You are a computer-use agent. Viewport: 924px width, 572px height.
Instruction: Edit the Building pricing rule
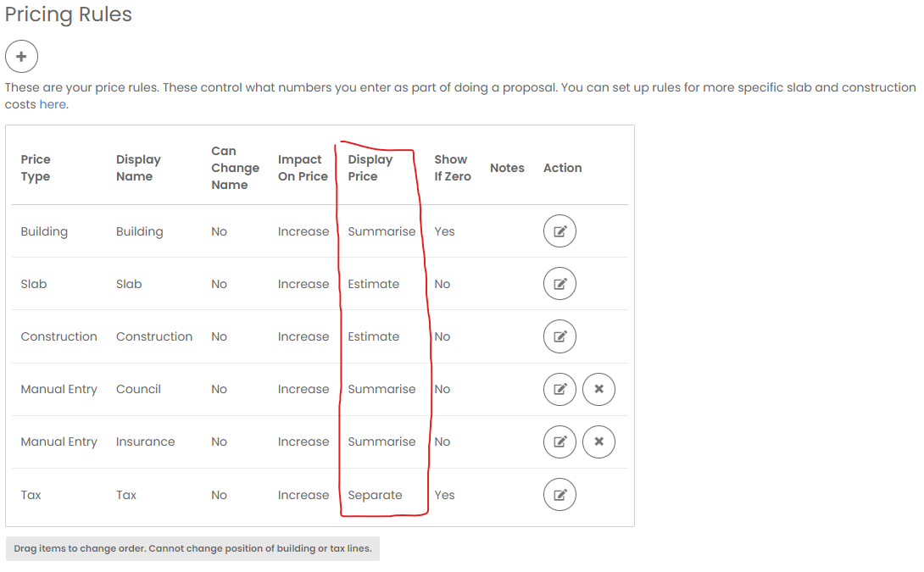pos(559,231)
